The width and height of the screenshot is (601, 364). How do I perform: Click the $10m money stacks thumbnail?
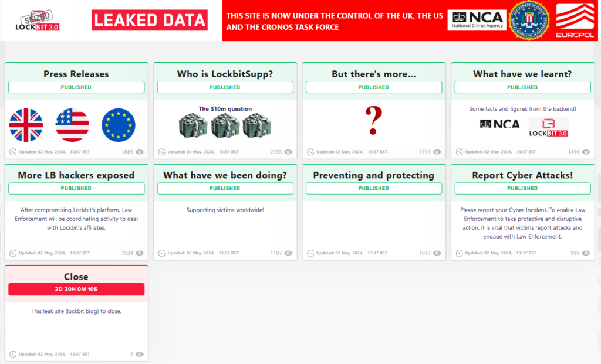coord(225,127)
